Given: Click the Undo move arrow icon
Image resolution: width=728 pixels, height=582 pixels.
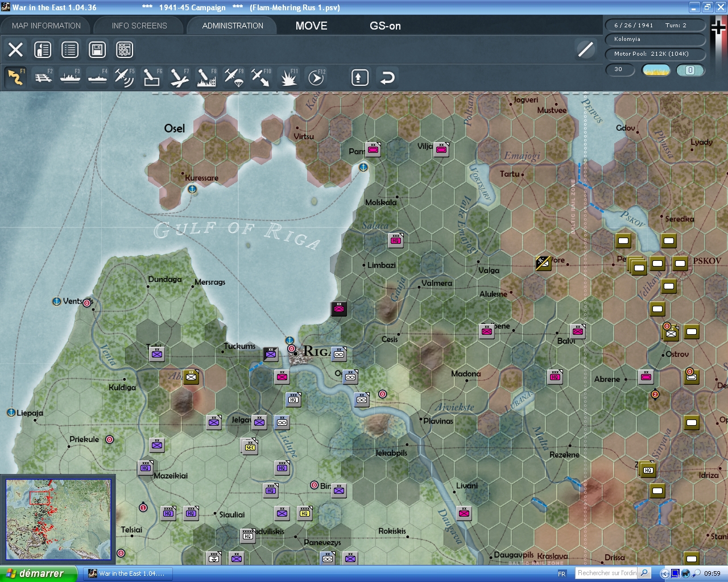Looking at the screenshot, I should coord(387,77).
